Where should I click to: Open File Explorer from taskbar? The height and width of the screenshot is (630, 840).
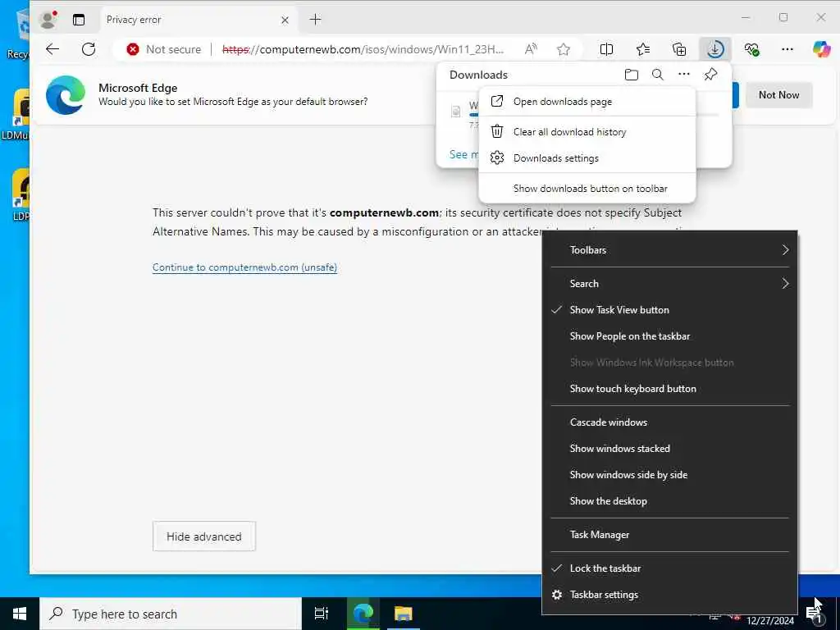tap(403, 614)
